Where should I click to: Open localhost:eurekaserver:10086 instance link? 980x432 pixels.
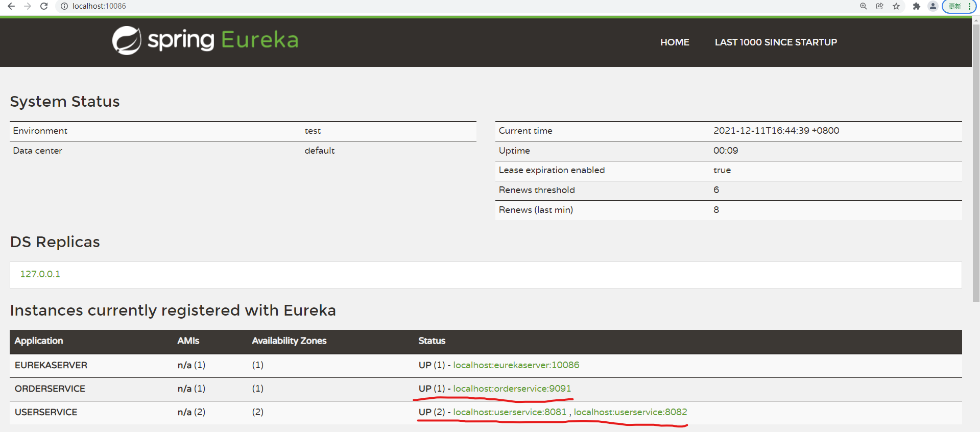[516, 365]
